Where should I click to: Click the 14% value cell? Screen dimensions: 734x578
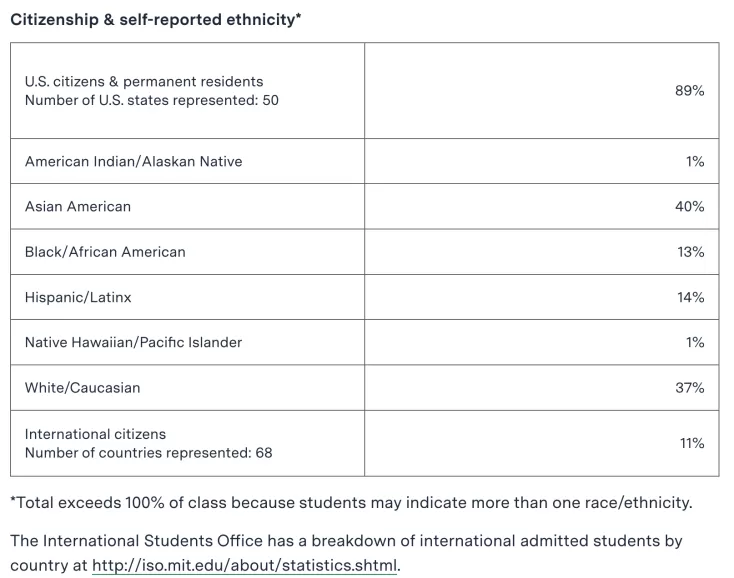pyautogui.click(x=542, y=297)
